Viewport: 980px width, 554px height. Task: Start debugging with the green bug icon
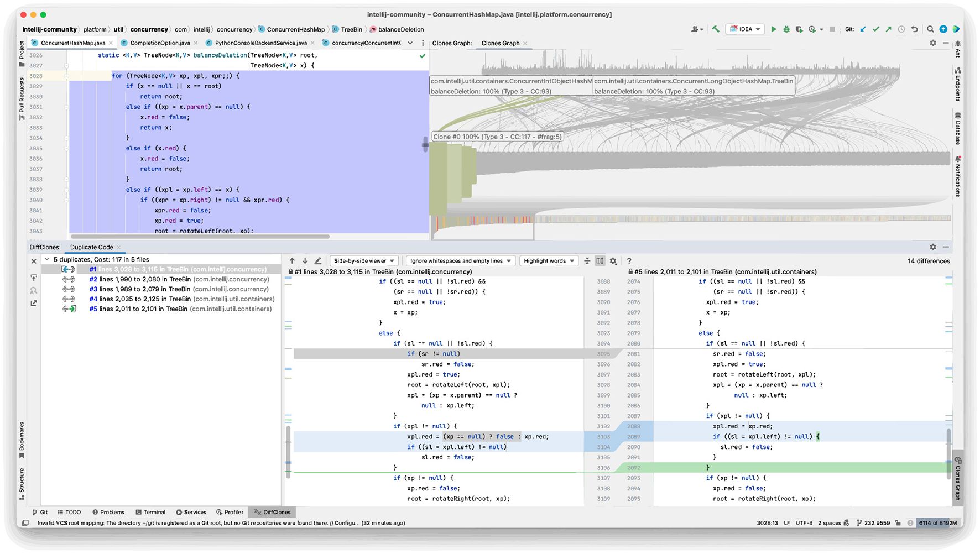pyautogui.click(x=786, y=29)
